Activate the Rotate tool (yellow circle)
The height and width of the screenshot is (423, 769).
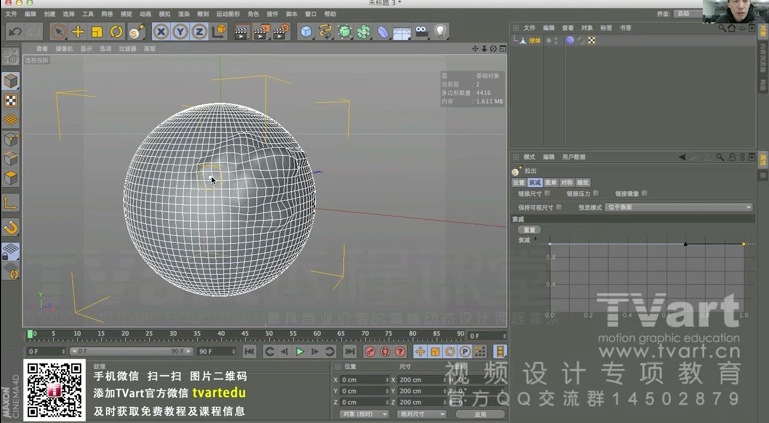pos(116,32)
